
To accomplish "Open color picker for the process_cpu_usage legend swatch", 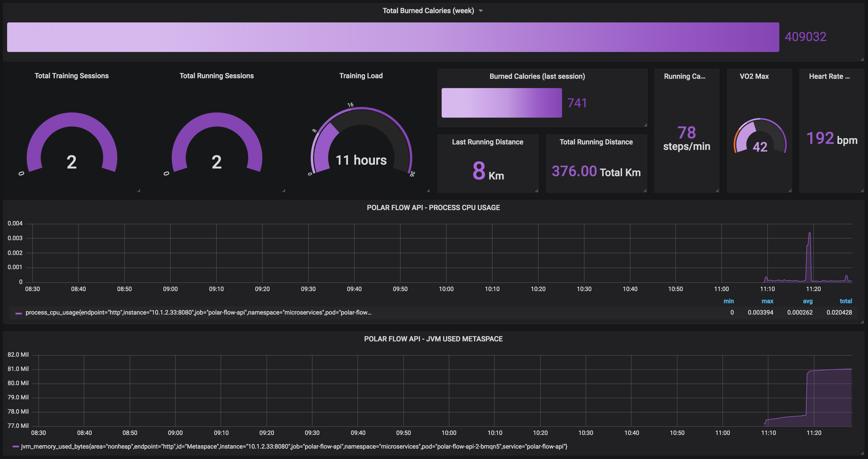I will coord(19,313).
